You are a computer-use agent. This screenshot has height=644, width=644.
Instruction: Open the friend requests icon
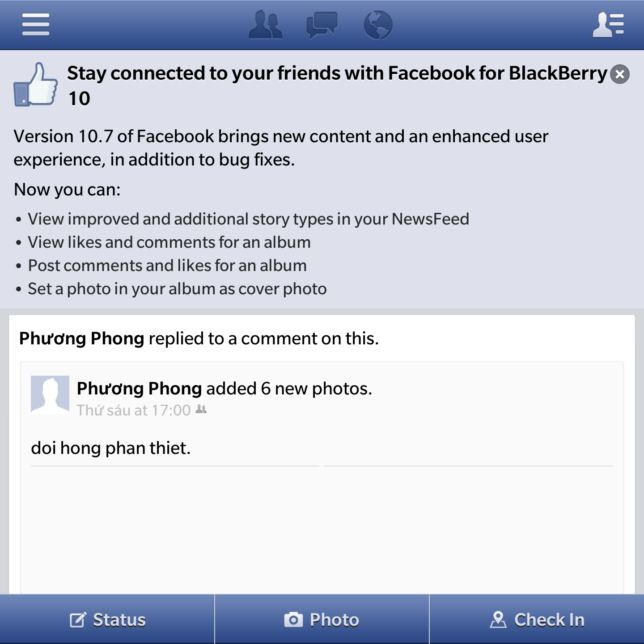(266, 25)
